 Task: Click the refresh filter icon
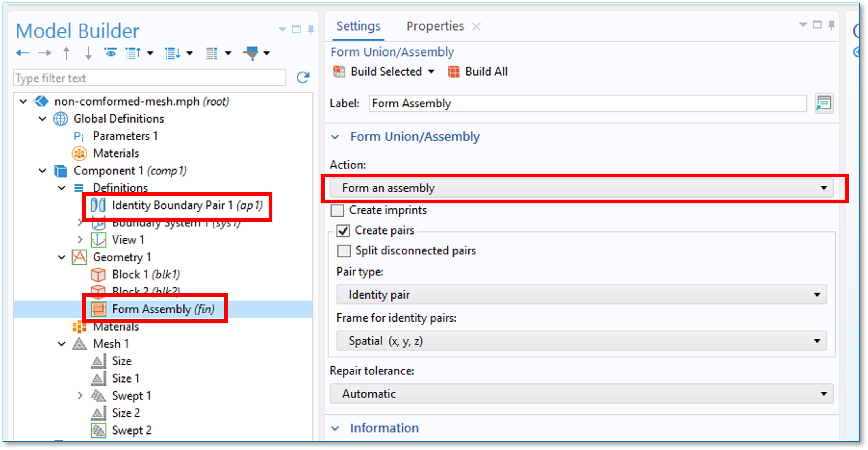[x=303, y=78]
